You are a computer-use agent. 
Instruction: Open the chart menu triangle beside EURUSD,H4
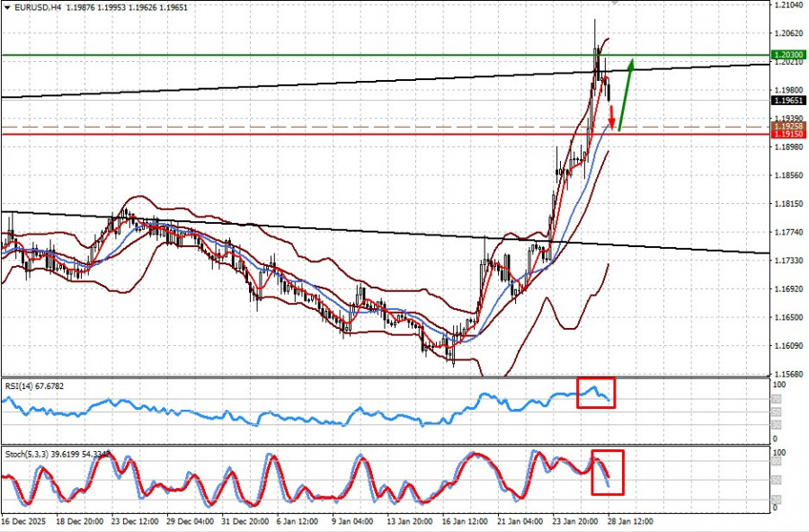[7, 8]
